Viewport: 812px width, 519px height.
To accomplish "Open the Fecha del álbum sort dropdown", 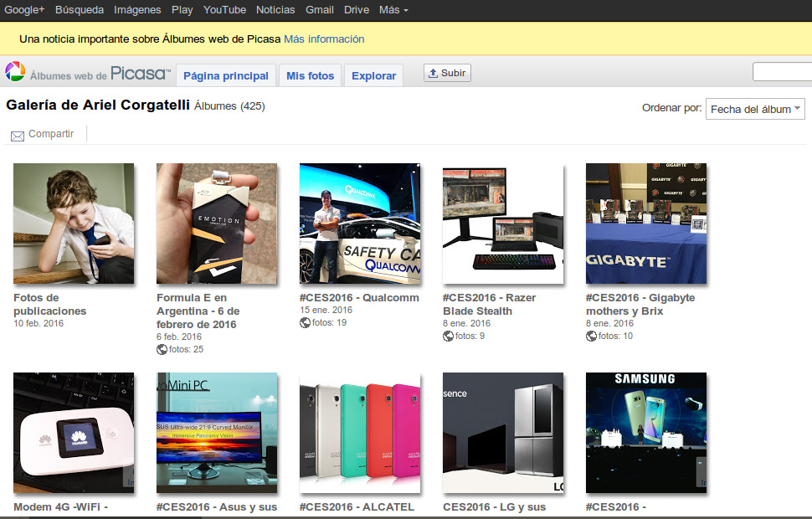I will (755, 109).
